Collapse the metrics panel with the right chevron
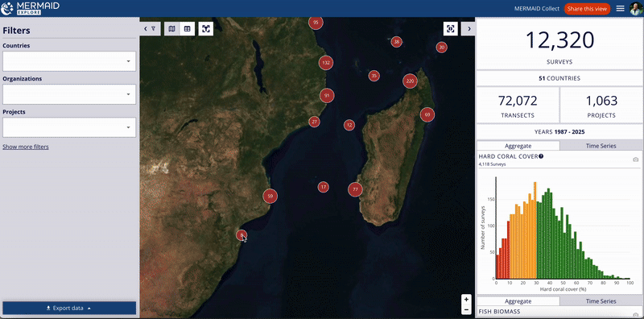644x319 pixels. click(x=469, y=29)
